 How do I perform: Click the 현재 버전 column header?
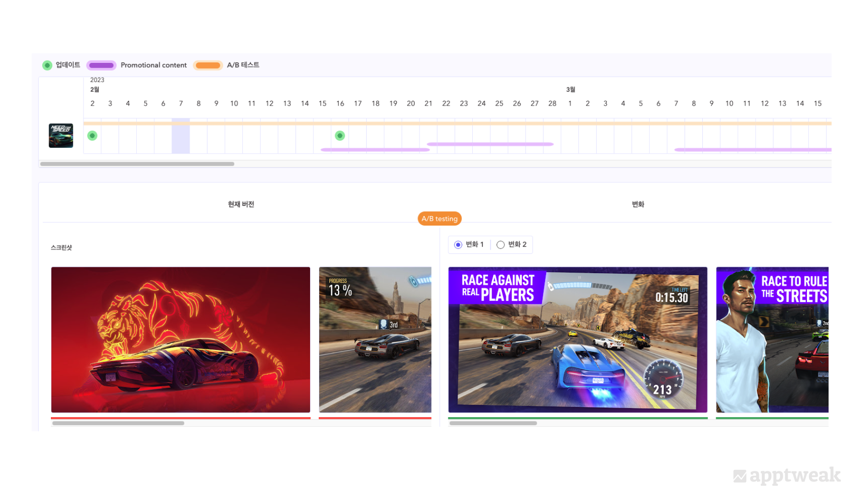pyautogui.click(x=241, y=204)
